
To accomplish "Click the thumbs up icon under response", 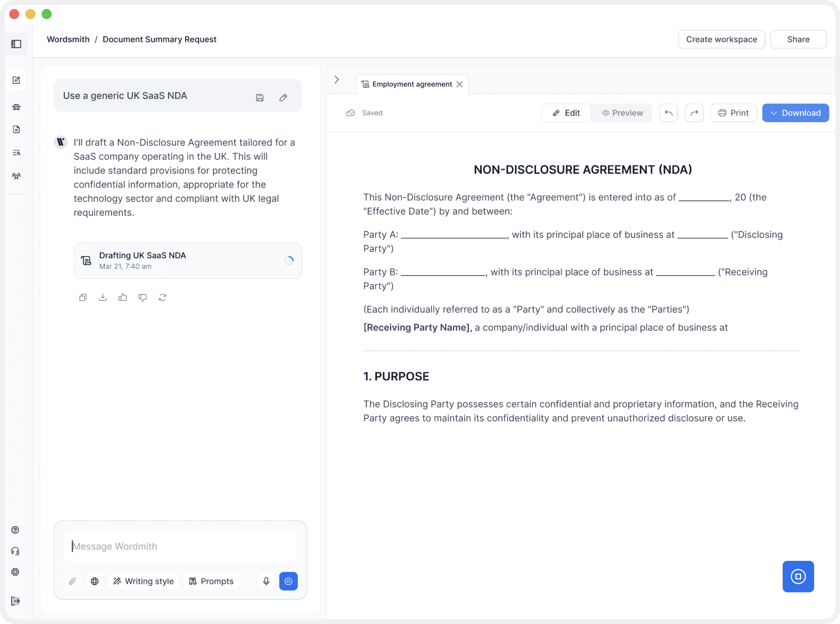I will (x=123, y=298).
